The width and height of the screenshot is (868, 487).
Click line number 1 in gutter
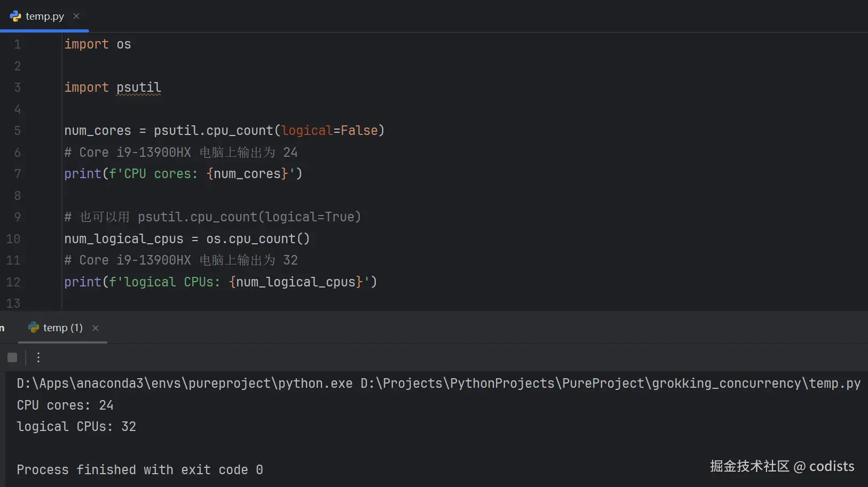[x=18, y=44]
